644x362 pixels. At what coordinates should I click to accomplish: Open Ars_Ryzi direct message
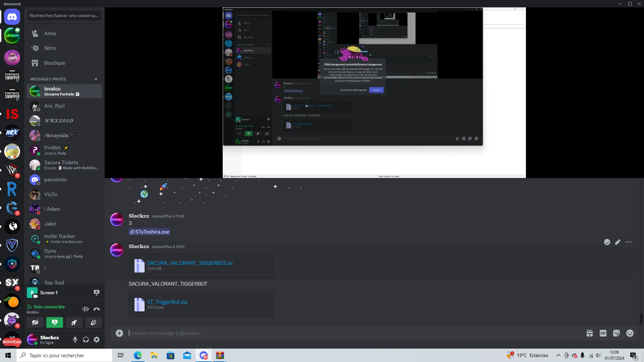click(x=64, y=106)
